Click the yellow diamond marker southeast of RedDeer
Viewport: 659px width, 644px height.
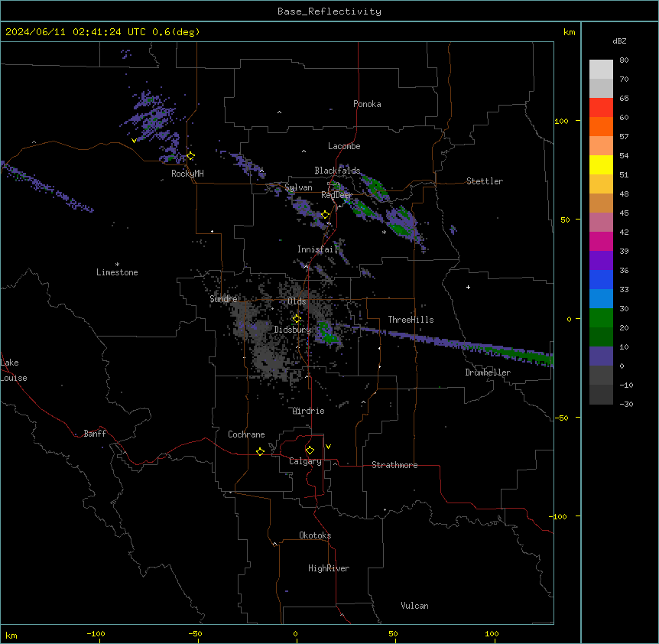(x=326, y=215)
